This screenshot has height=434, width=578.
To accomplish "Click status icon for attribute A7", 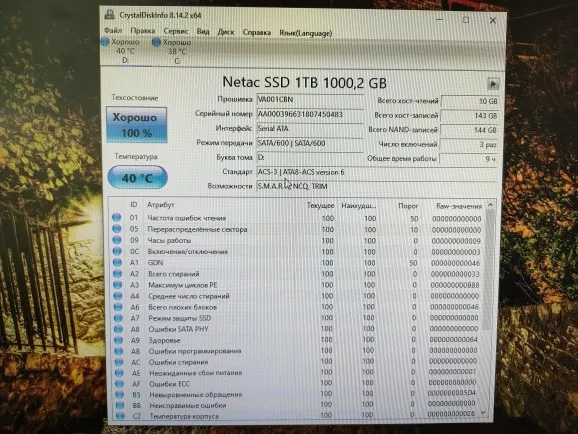I will tap(118, 318).
